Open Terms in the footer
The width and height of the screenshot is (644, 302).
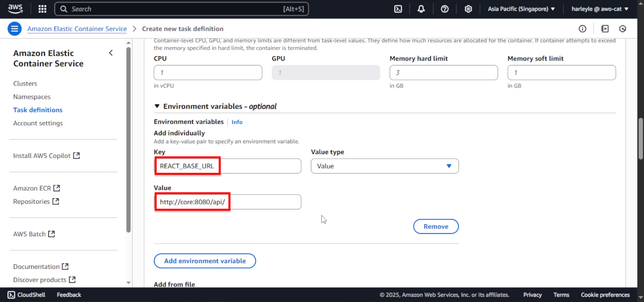[561, 295]
